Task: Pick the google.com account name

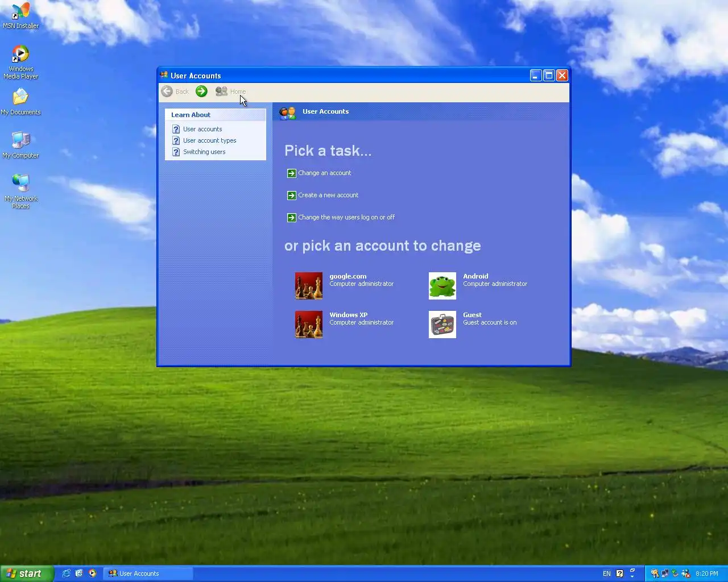Action: [x=348, y=276]
